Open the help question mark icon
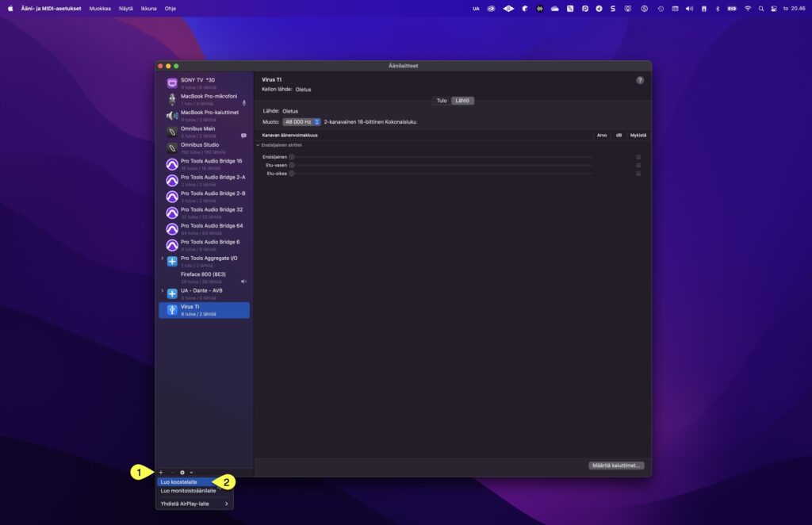The height and width of the screenshot is (525, 812). pos(638,79)
